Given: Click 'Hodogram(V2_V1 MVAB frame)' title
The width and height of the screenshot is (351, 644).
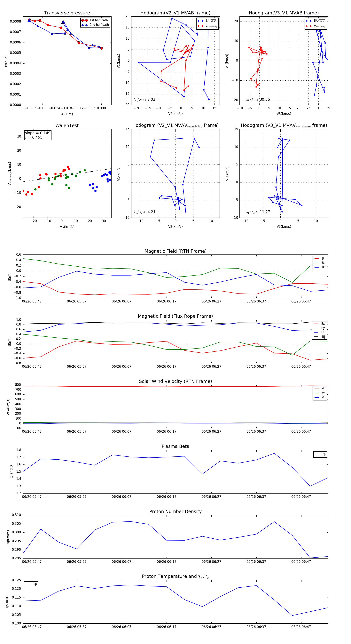Looking at the screenshot, I should click(175, 13).
